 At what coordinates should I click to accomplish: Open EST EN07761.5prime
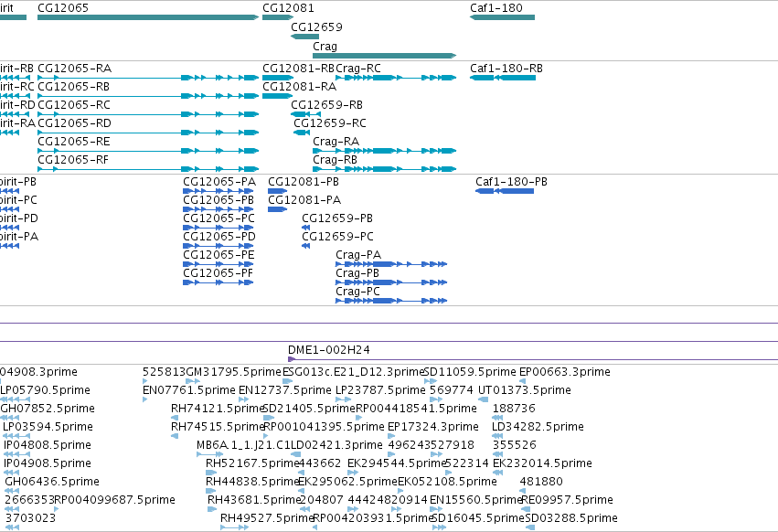click(x=188, y=390)
